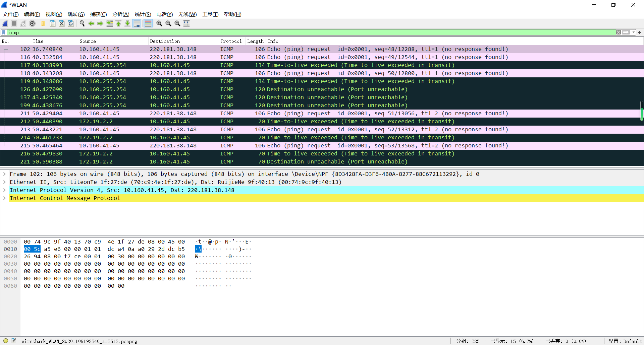Screen dimensions: 644x345
Task: Find a packet with the magnifier
Action: point(82,23)
